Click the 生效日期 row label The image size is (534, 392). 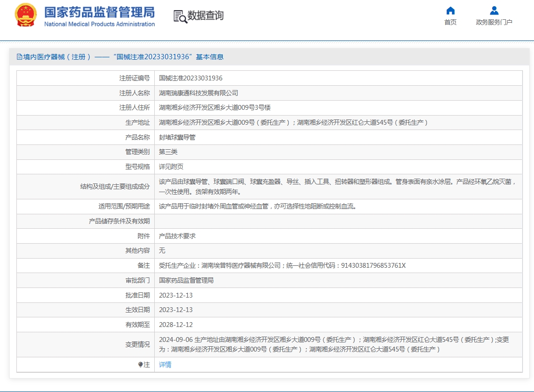[137, 310]
